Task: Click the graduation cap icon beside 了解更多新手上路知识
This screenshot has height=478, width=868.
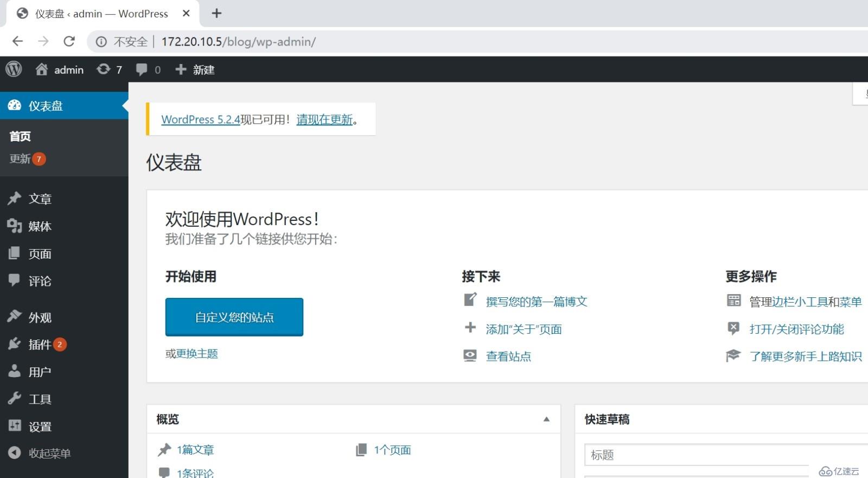Action: 733,355
